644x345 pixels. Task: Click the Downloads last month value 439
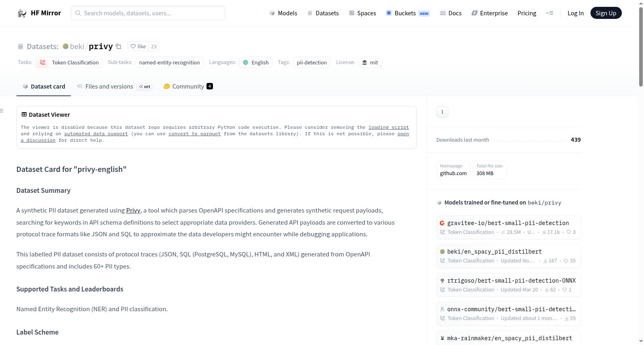[576, 140]
